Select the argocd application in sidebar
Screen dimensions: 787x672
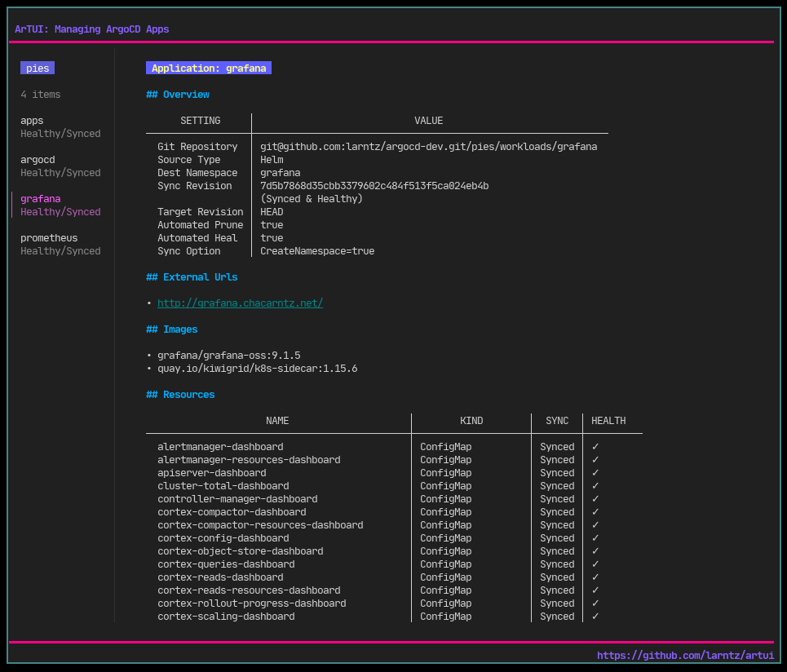coord(60,166)
